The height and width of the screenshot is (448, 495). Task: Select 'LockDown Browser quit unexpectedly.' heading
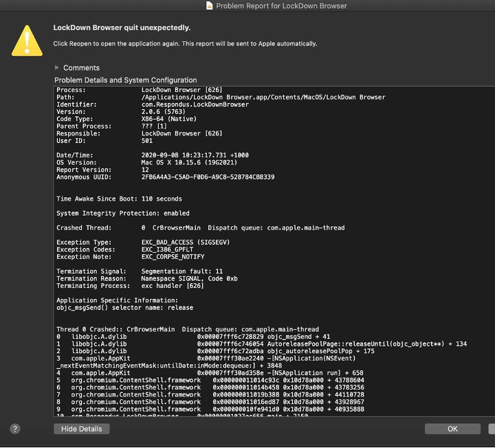[x=122, y=27]
